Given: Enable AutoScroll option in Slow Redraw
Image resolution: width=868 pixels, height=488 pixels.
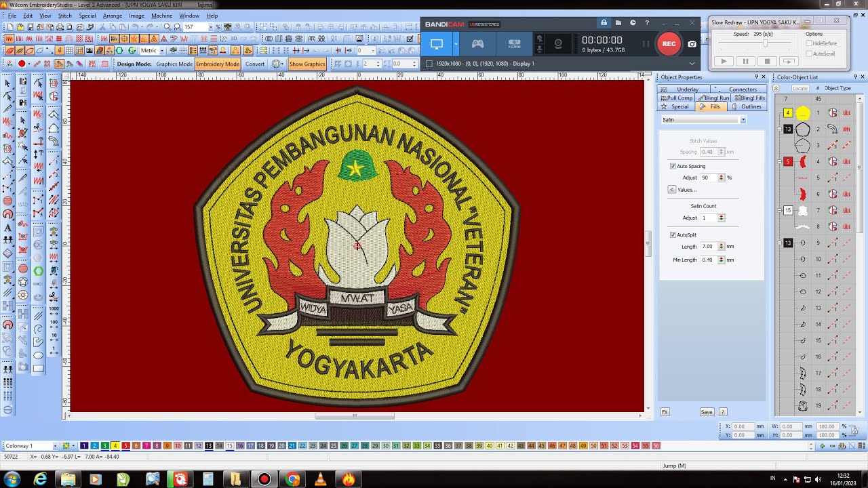Looking at the screenshot, I should click(x=808, y=54).
